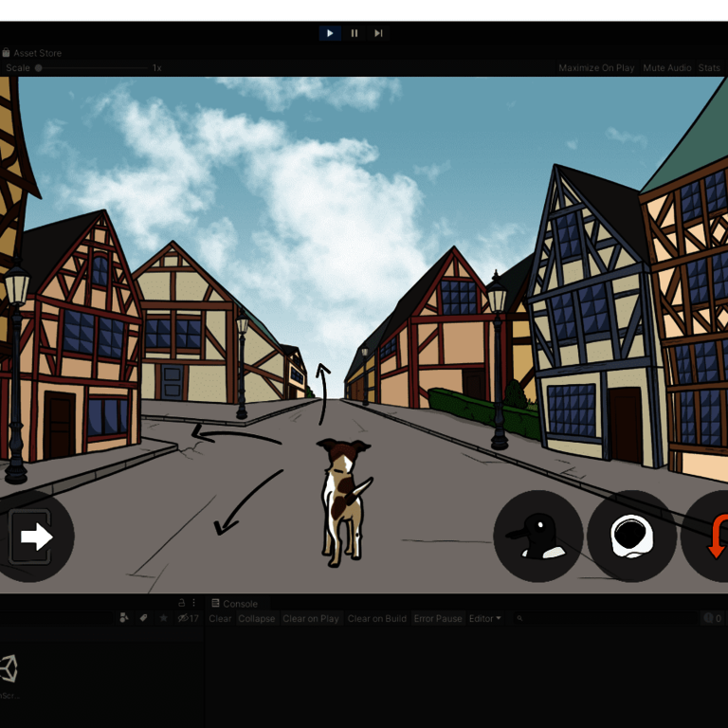The width and height of the screenshot is (728, 728).
Task: Toggle hidden packages eye icon showing 17
Action: (188, 618)
